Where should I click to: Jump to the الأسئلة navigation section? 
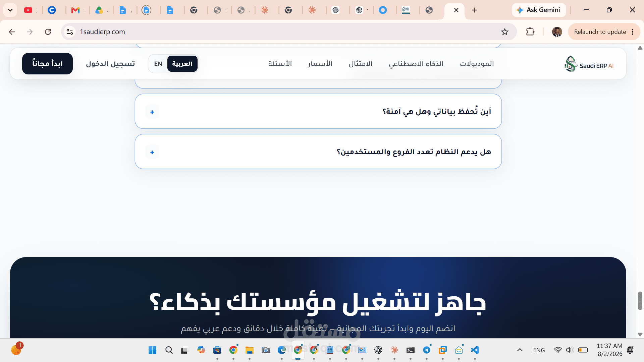click(280, 64)
